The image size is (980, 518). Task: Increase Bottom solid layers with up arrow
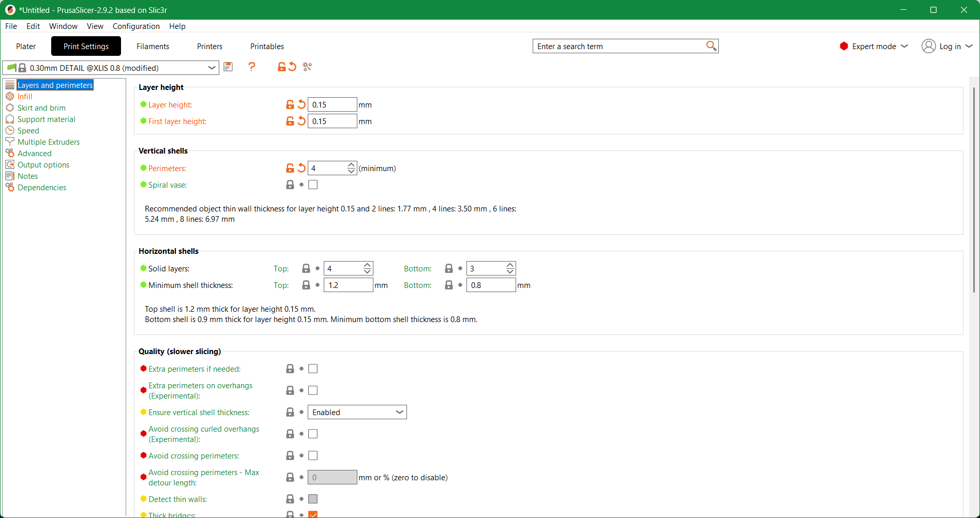[510, 265]
